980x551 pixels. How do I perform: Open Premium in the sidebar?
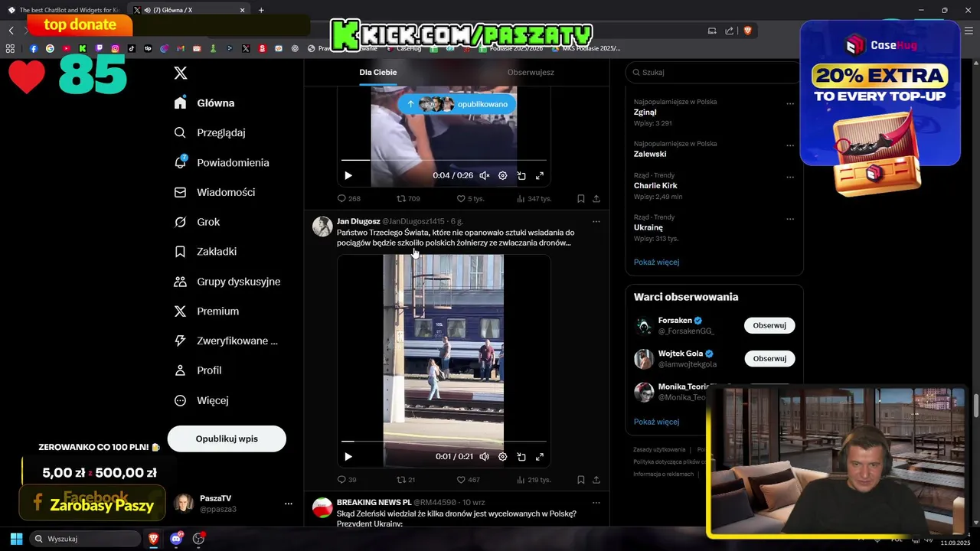207,311
